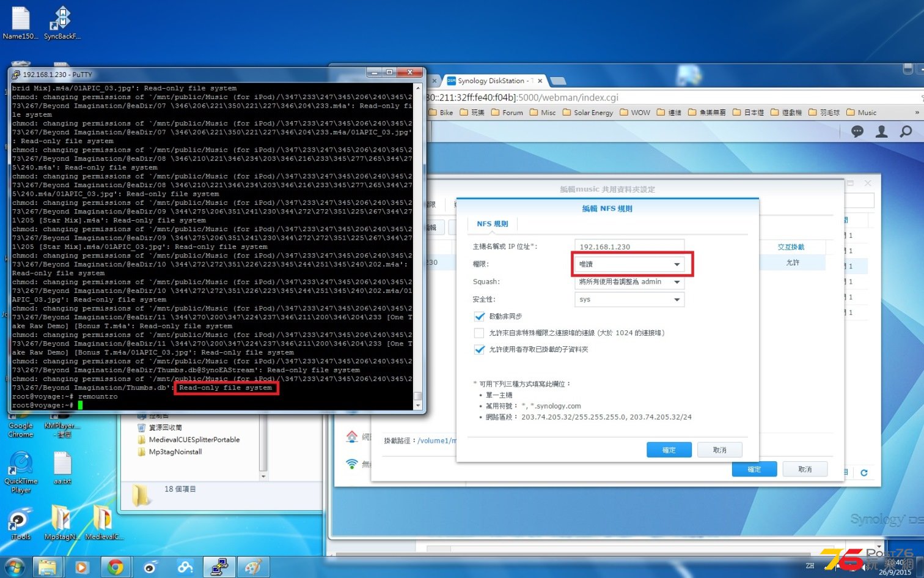Open Windows Explorer from taskbar
This screenshot has height=578, width=924.
coord(47,568)
